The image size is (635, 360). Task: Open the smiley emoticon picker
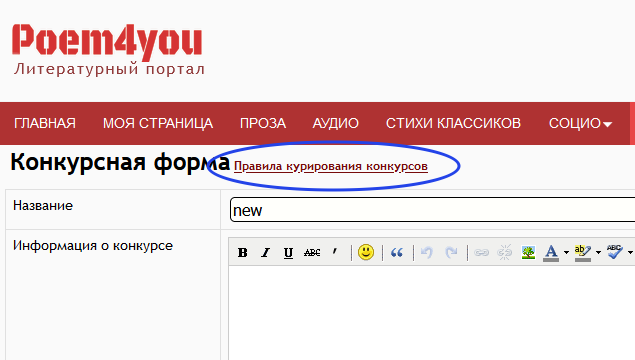366,252
